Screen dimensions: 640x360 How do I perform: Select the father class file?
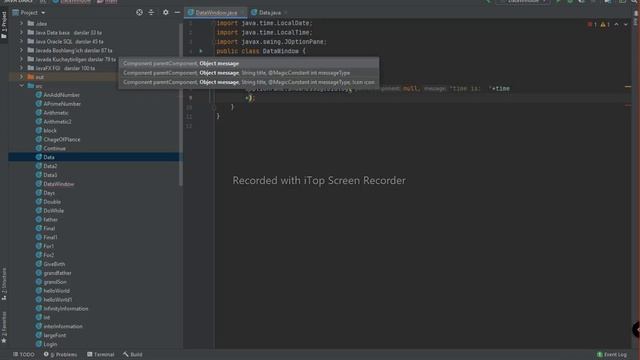click(x=47, y=220)
